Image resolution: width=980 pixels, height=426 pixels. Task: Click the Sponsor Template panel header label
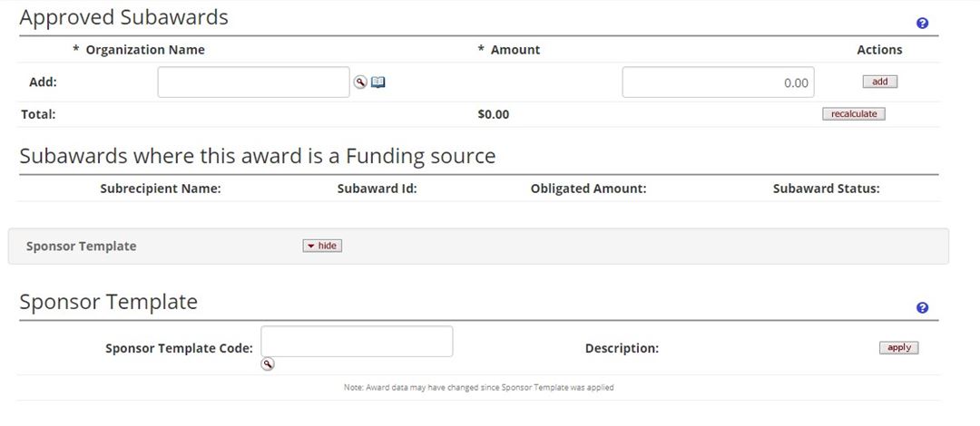click(x=81, y=247)
